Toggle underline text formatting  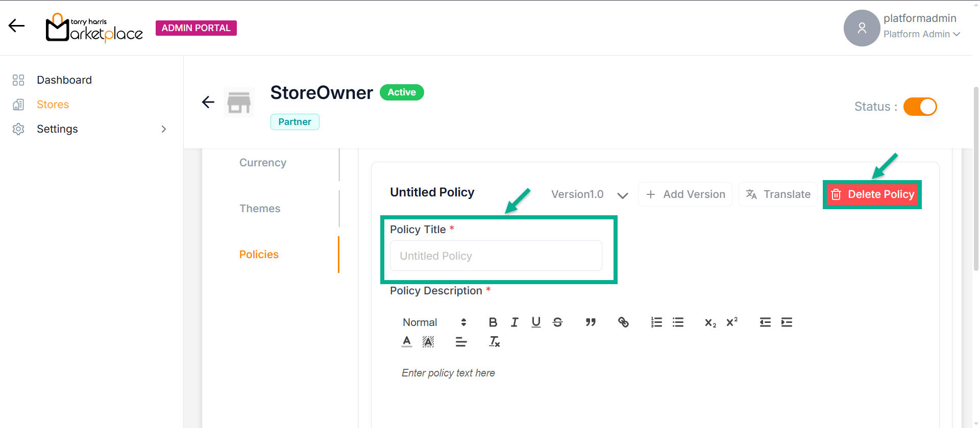coord(536,322)
